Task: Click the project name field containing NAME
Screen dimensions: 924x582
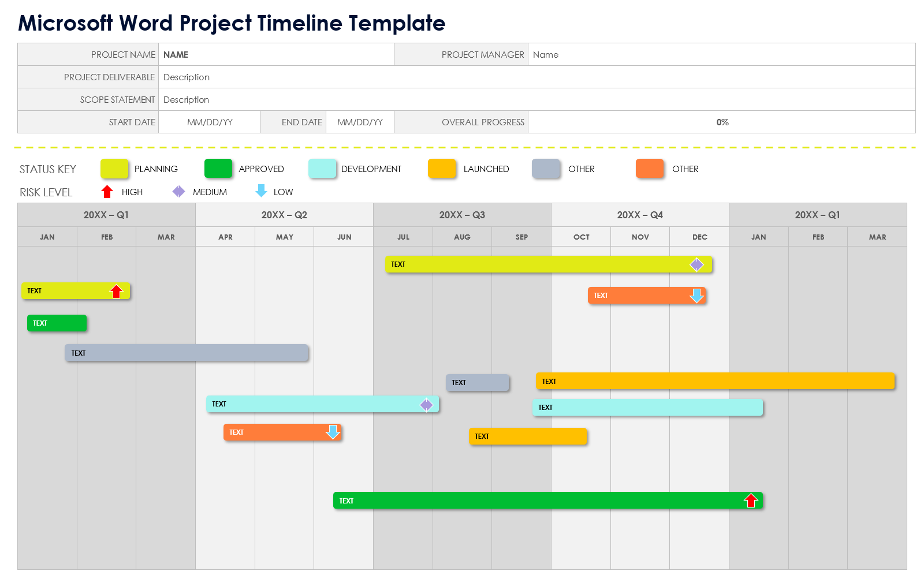Action: coord(276,55)
